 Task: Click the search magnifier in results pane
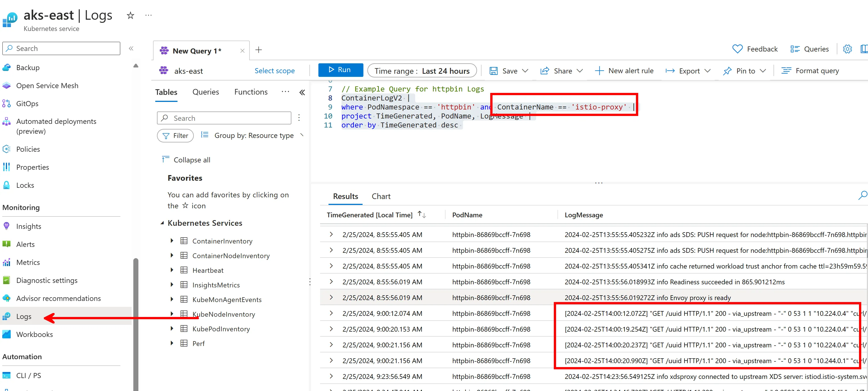pyautogui.click(x=863, y=195)
